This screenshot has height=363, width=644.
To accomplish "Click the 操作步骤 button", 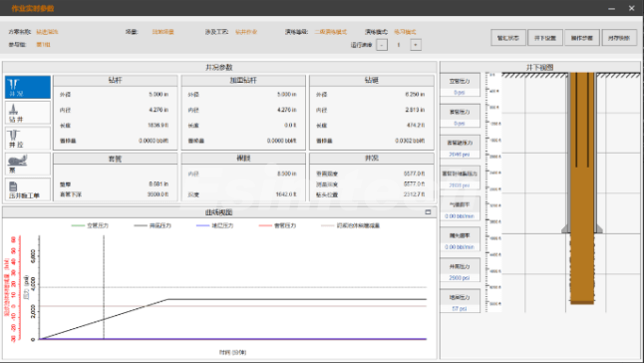I will coord(582,38).
